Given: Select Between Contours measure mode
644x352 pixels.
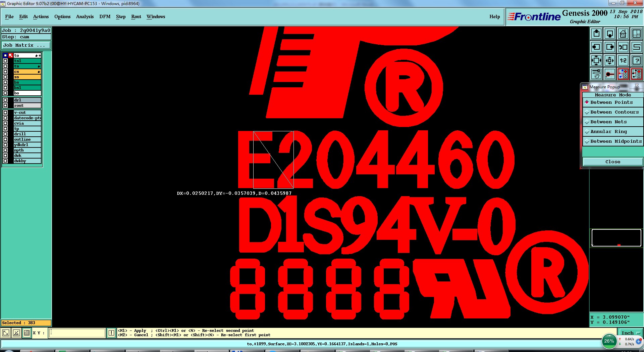Looking at the screenshot, I should tap(613, 112).
